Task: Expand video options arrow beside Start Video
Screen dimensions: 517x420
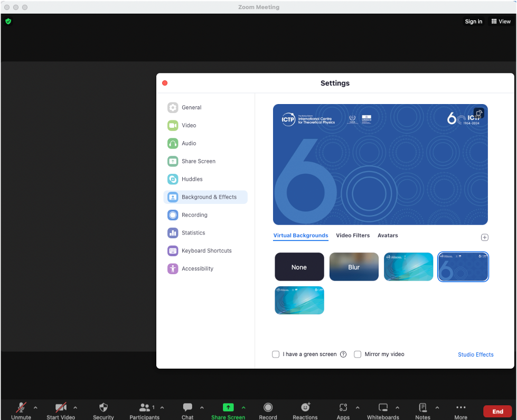Action: [75, 407]
